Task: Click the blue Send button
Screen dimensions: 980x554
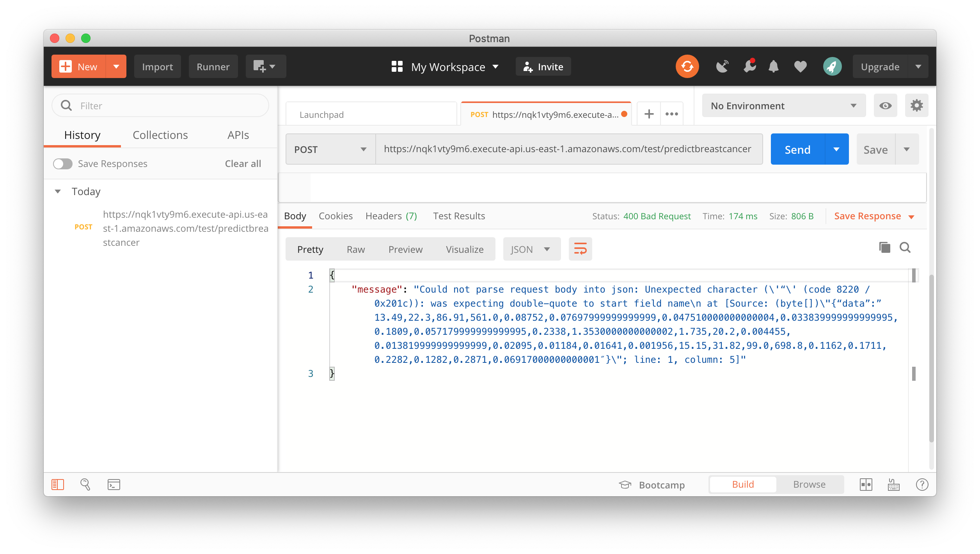Action: tap(798, 149)
